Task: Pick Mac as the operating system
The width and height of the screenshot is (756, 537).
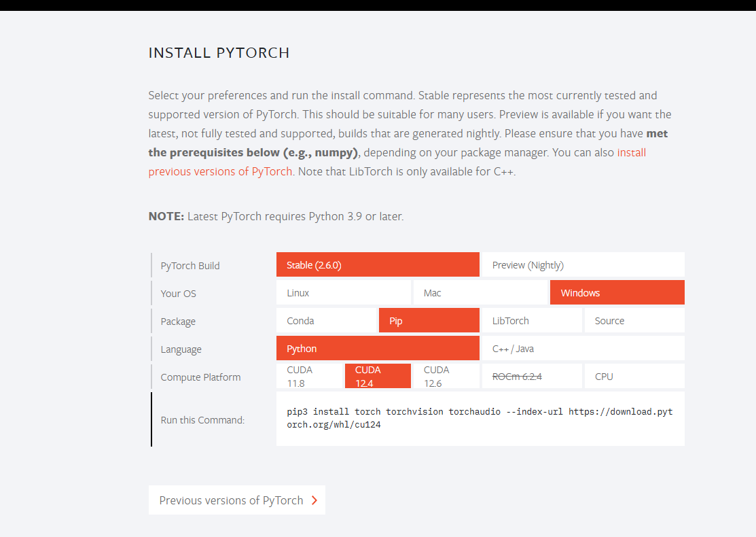Action: (480, 293)
